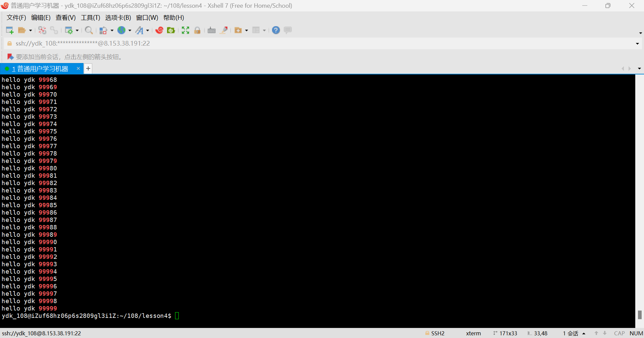Click the SSH2 status bar entry
Viewport: 644px width, 338px height.
[435, 333]
